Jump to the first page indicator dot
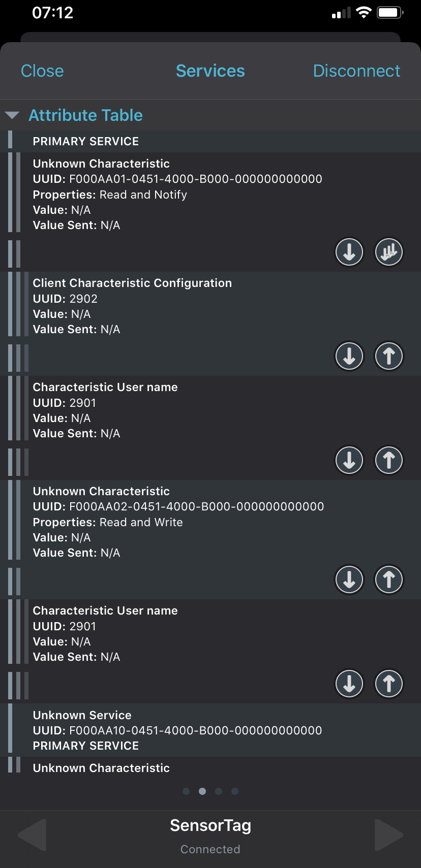421x868 pixels. [x=186, y=791]
